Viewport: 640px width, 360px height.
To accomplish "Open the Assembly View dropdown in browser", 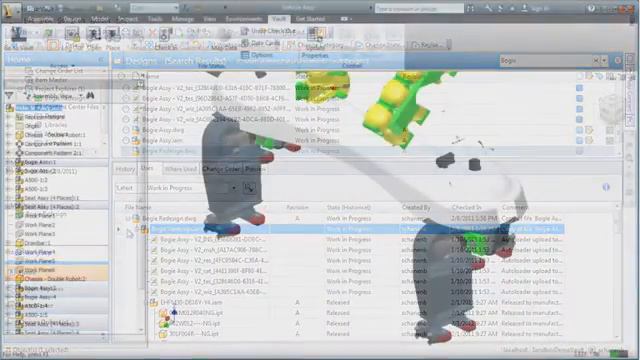I will click(81, 96).
